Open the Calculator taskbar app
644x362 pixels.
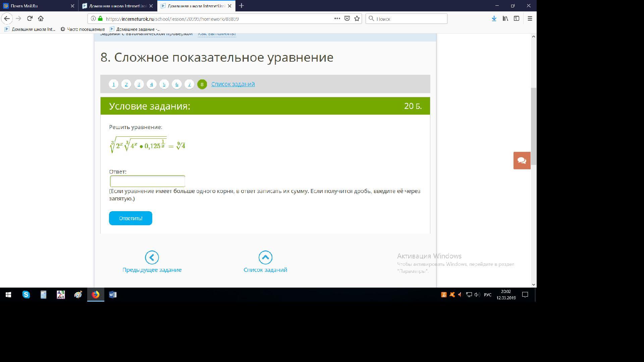(43, 295)
